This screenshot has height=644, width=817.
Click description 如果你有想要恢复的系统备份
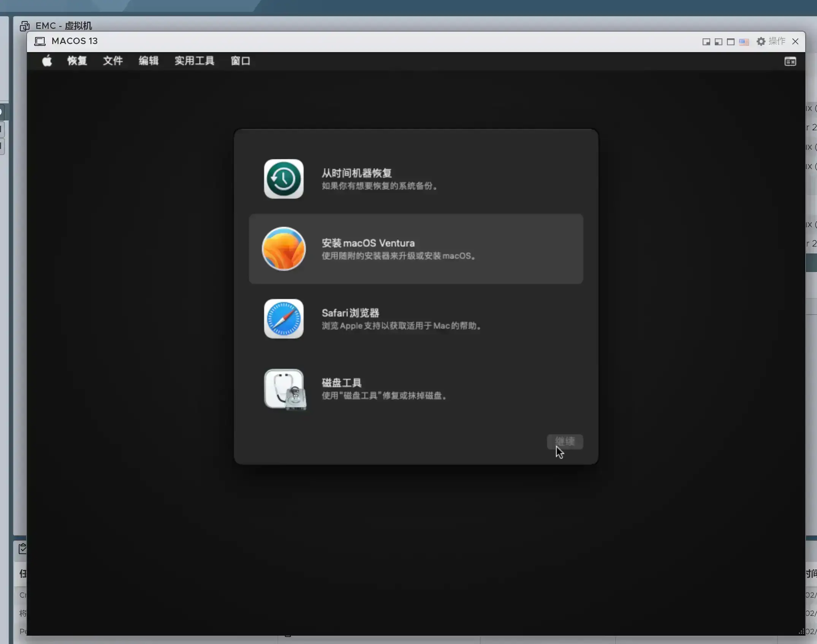click(x=379, y=186)
